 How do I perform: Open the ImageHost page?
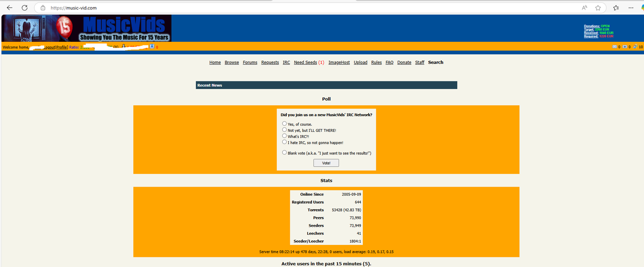pos(339,62)
